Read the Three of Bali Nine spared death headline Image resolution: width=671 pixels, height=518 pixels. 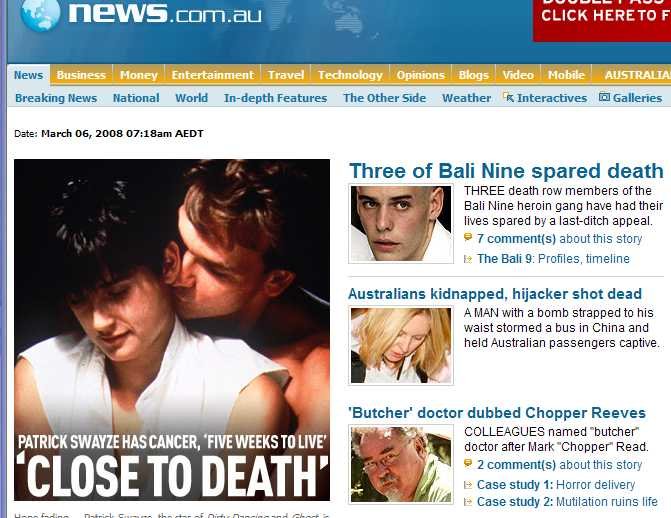click(x=506, y=171)
